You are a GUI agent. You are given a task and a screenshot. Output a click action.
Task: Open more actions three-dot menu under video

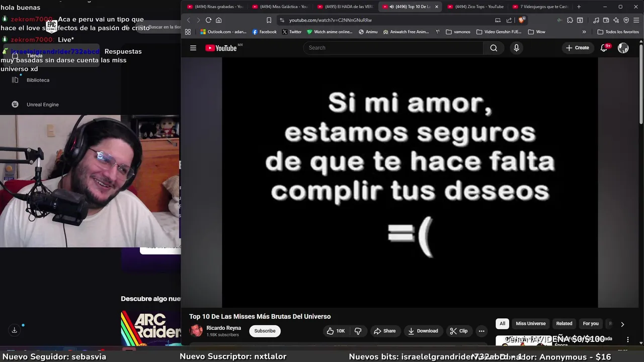pos(481,331)
